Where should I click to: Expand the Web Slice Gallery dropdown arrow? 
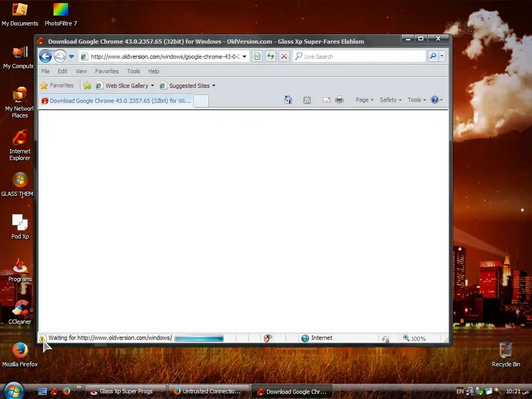click(152, 86)
